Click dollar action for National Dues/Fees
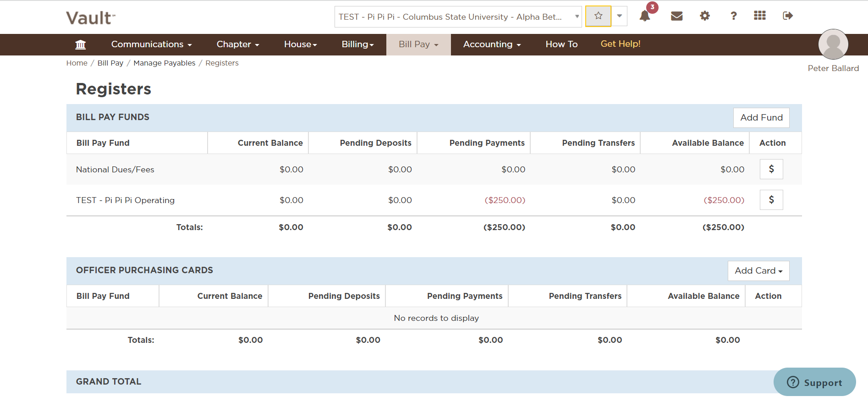This screenshot has width=868, height=402. (x=771, y=169)
